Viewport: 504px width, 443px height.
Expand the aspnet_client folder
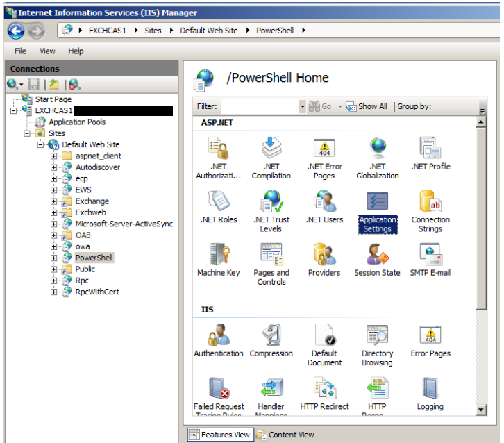[53, 156]
